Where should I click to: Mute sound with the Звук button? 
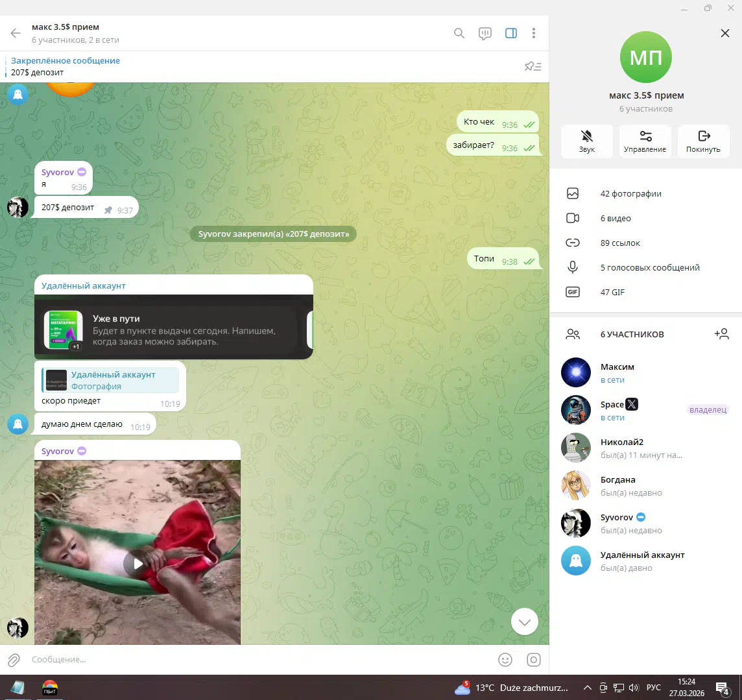(x=586, y=141)
